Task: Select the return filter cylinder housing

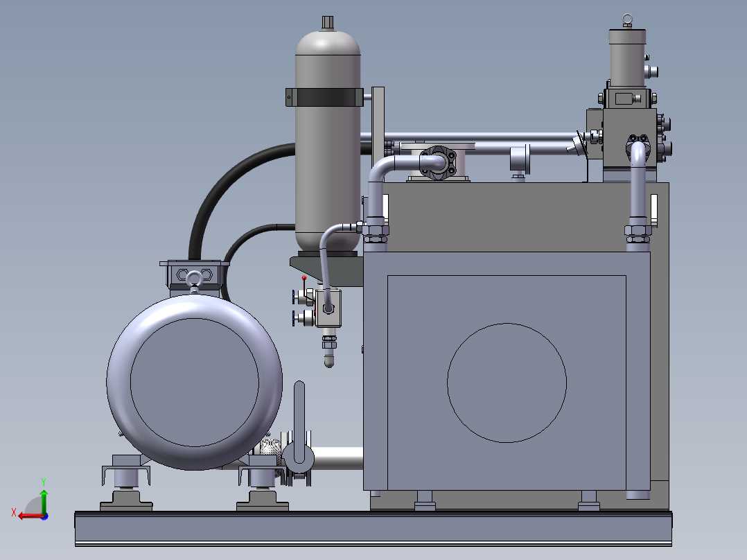Action: click(x=627, y=59)
